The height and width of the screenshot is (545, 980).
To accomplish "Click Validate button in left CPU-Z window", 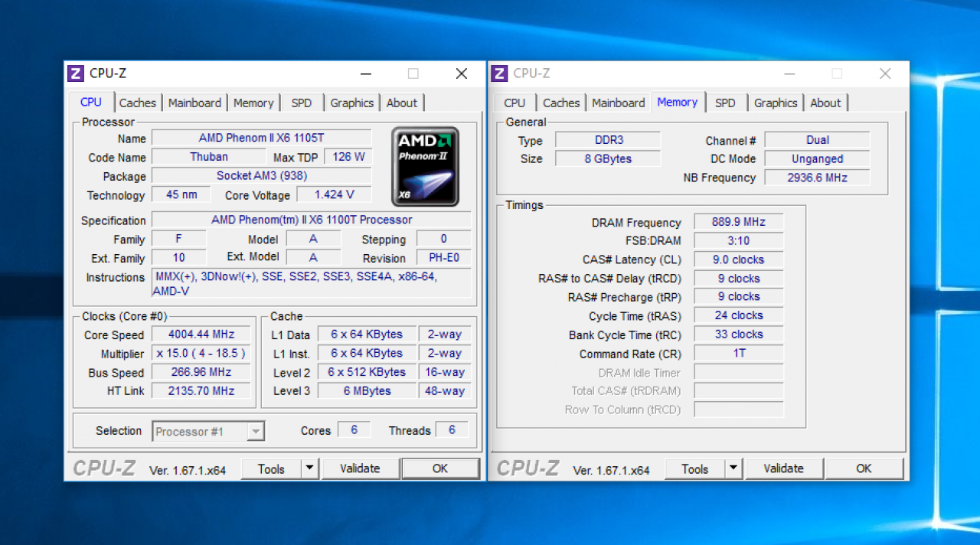I will pyautogui.click(x=360, y=468).
